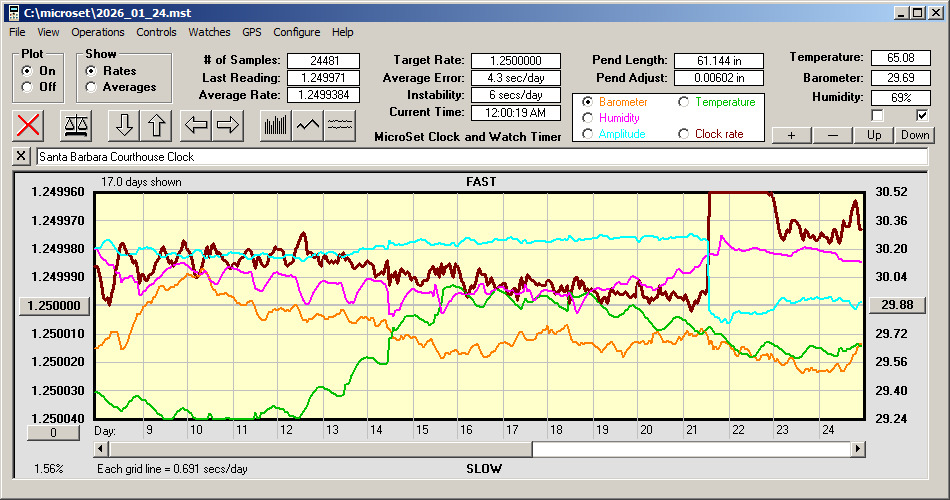Choose the Clock rate radio button
Viewport: 950px width, 500px height.
685,134
